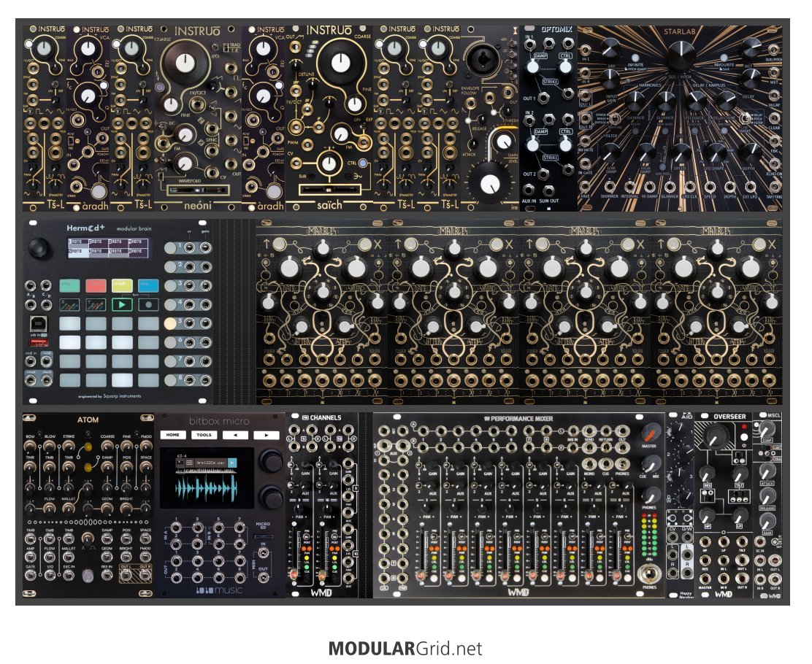Click the waveform on bitbox micro screen

click(206, 488)
